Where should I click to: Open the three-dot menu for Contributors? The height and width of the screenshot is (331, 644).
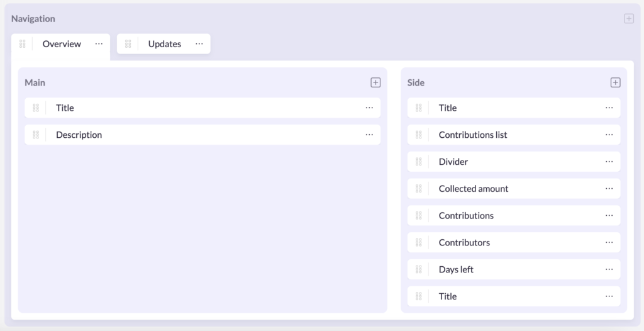tap(609, 242)
